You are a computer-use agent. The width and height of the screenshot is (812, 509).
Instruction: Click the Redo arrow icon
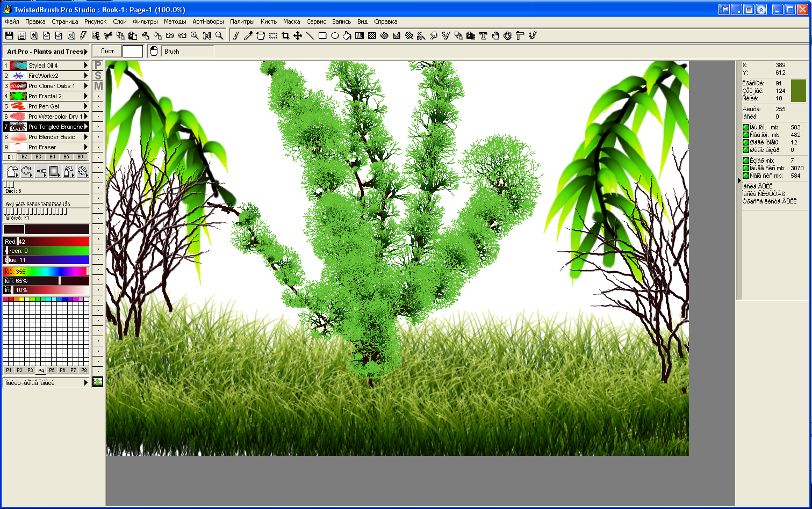(x=182, y=35)
